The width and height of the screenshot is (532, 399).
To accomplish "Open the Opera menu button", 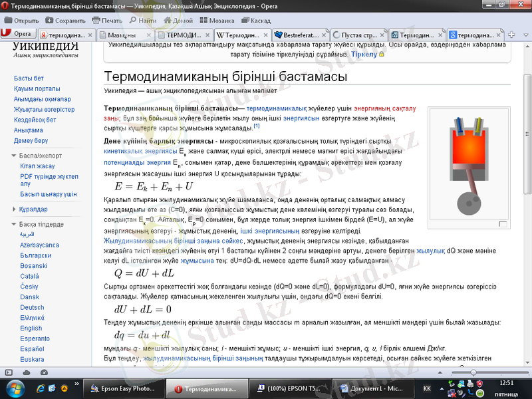I will tap(18, 34).
